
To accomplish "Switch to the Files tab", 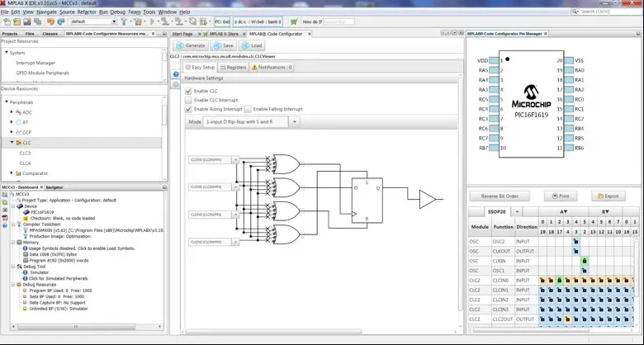I will coord(30,34).
